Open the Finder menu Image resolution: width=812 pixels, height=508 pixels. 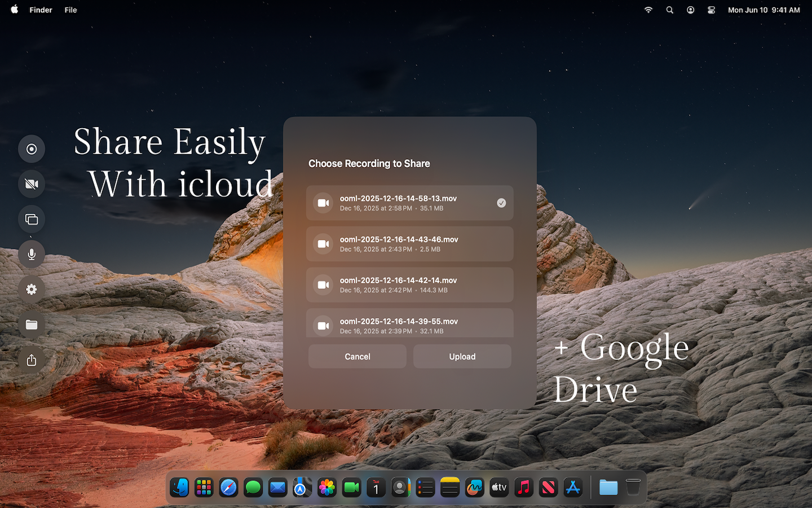point(41,10)
